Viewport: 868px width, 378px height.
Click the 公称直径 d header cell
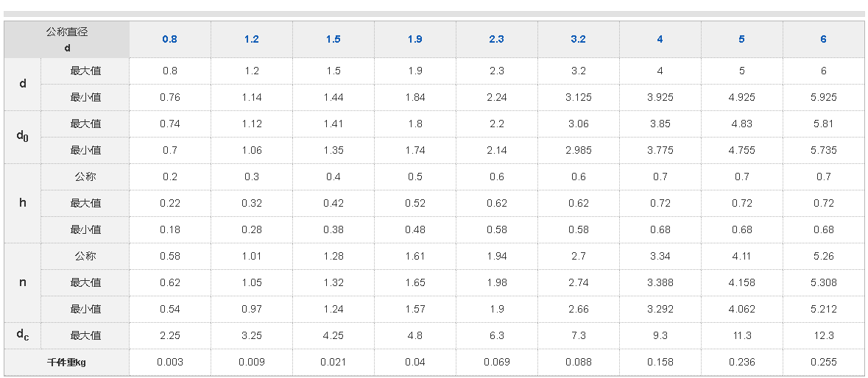67,39
